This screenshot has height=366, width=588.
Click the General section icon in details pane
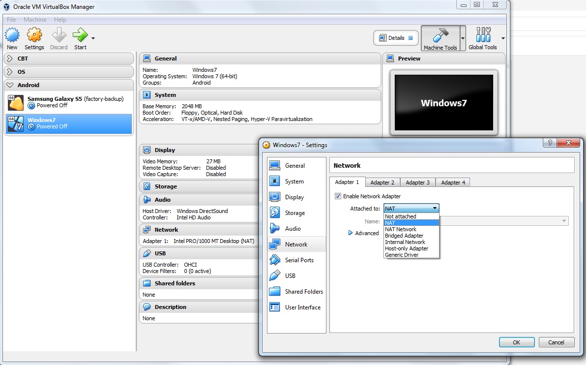point(147,58)
